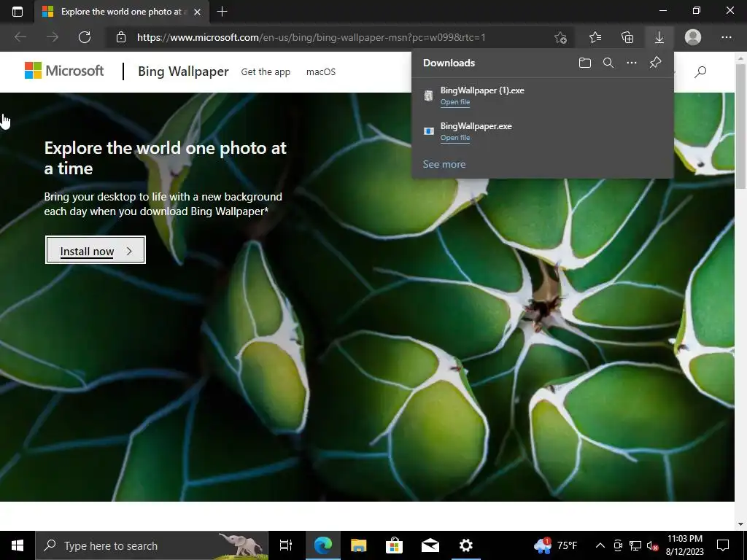Add this page to favorites star
Screen dimensions: 747x560
(x=561, y=37)
